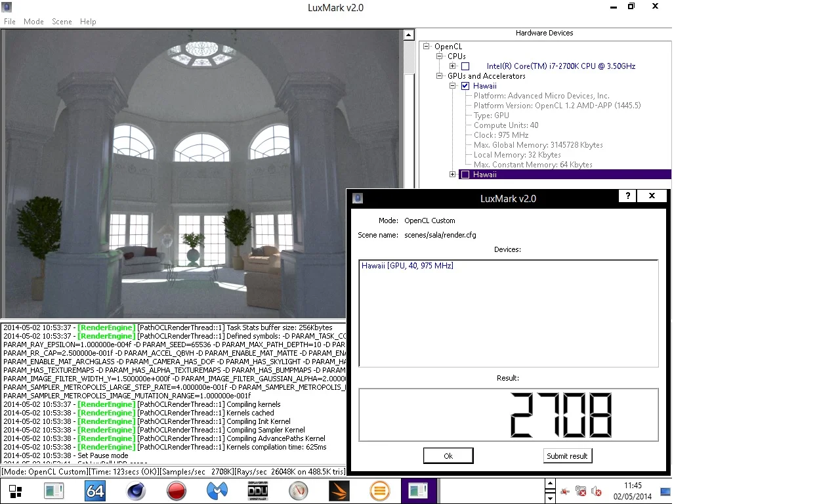Open the network status tray icon
The height and width of the screenshot is (504, 840).
click(x=580, y=491)
